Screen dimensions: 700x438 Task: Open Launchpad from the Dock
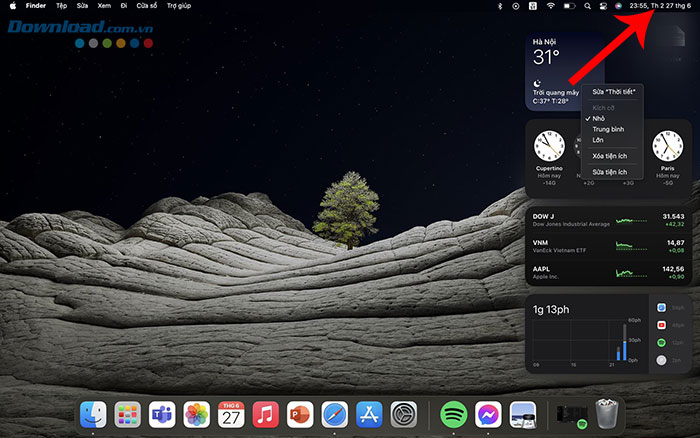127,414
